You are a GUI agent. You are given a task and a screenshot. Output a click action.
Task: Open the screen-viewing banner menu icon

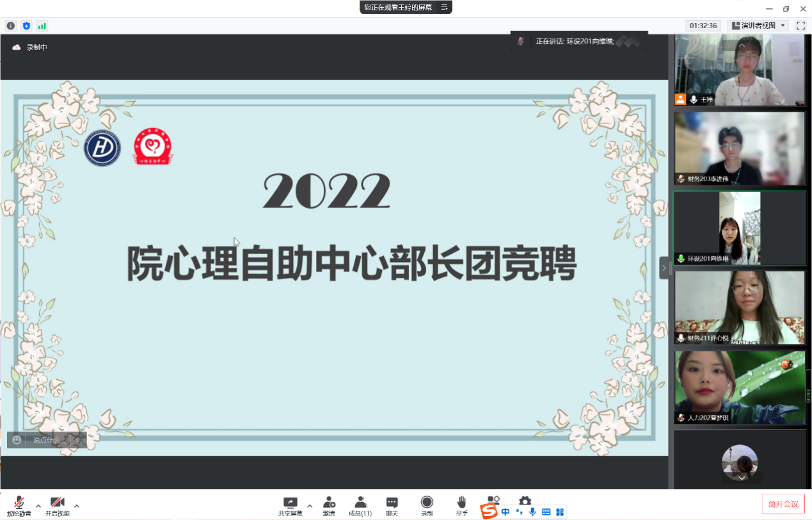[x=444, y=7]
